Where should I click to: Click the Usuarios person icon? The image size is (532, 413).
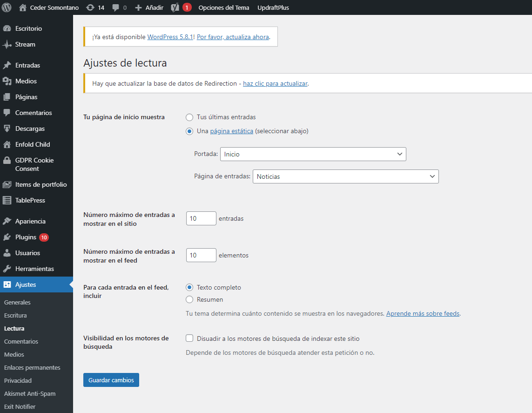click(x=7, y=253)
